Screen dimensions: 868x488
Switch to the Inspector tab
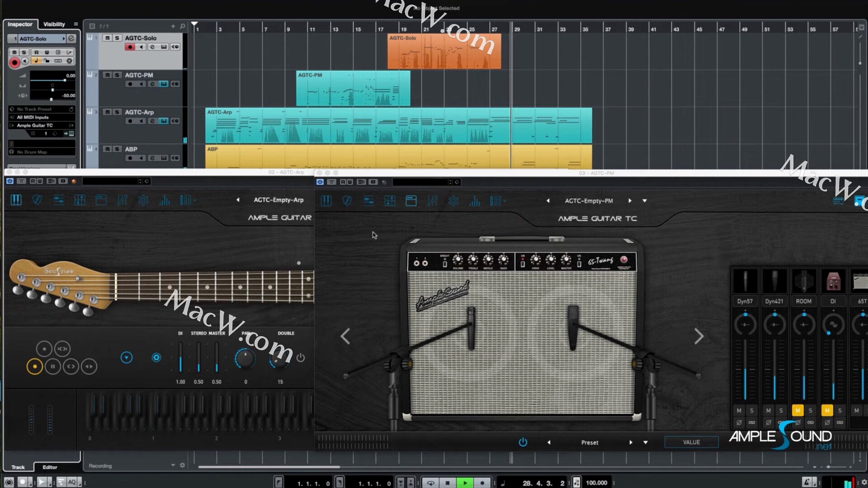20,24
